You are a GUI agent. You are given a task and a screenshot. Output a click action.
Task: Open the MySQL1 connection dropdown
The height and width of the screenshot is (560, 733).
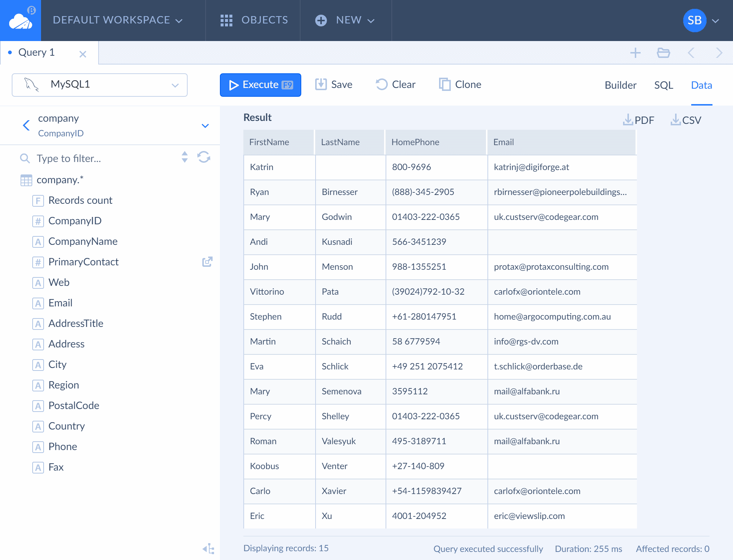100,85
